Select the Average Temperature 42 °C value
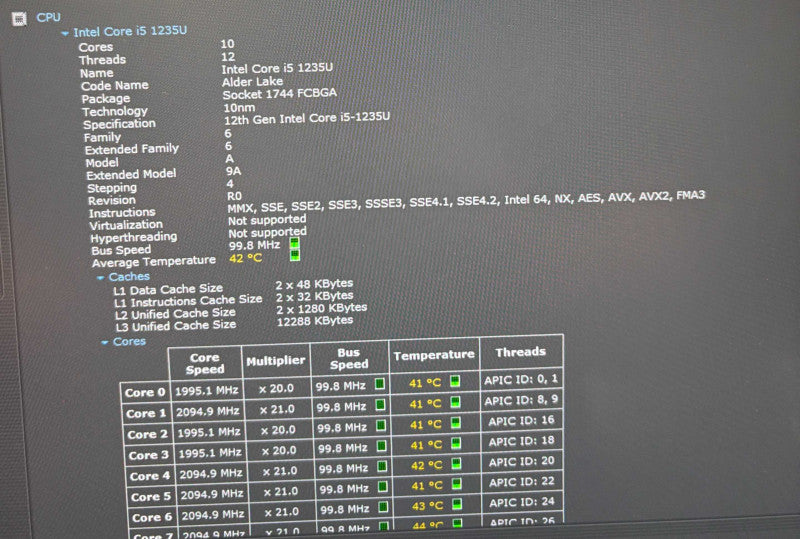This screenshot has width=800, height=539. click(x=245, y=258)
